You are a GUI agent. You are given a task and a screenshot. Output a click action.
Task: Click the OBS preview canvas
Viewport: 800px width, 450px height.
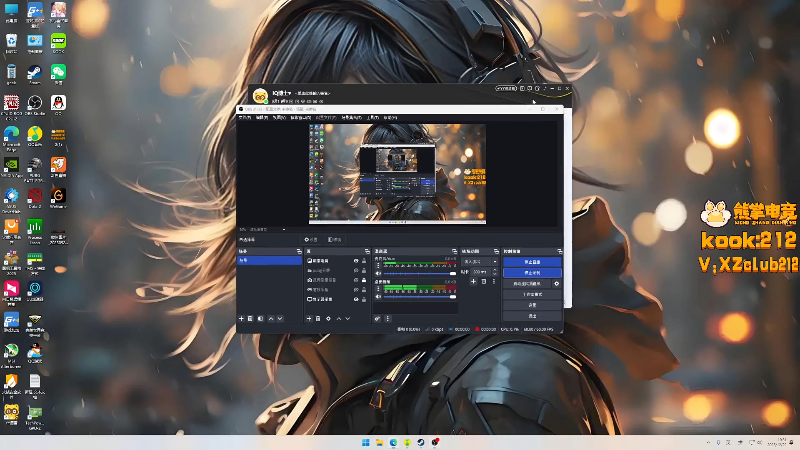(397, 173)
